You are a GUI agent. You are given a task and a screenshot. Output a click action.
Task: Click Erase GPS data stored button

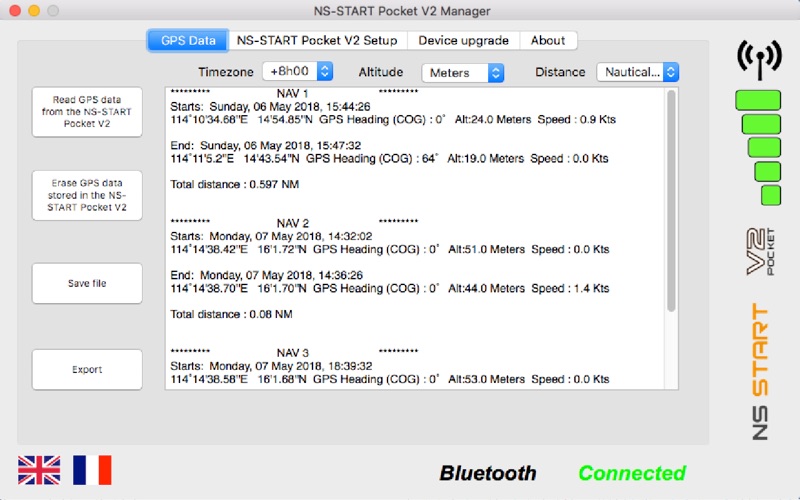point(87,195)
